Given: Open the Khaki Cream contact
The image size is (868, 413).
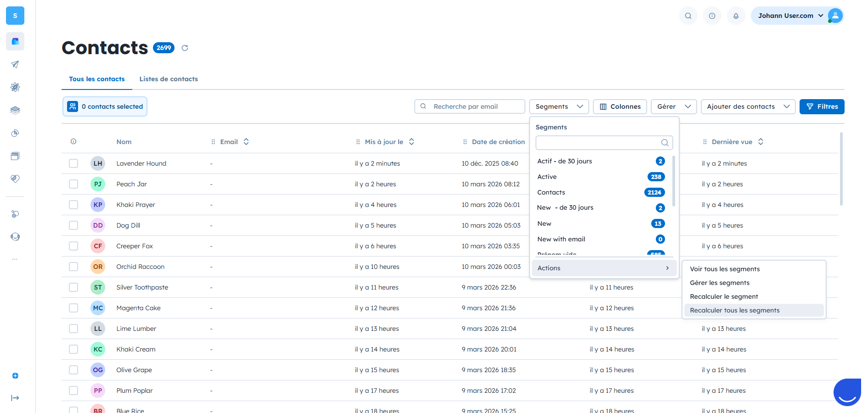Looking at the screenshot, I should [136, 349].
